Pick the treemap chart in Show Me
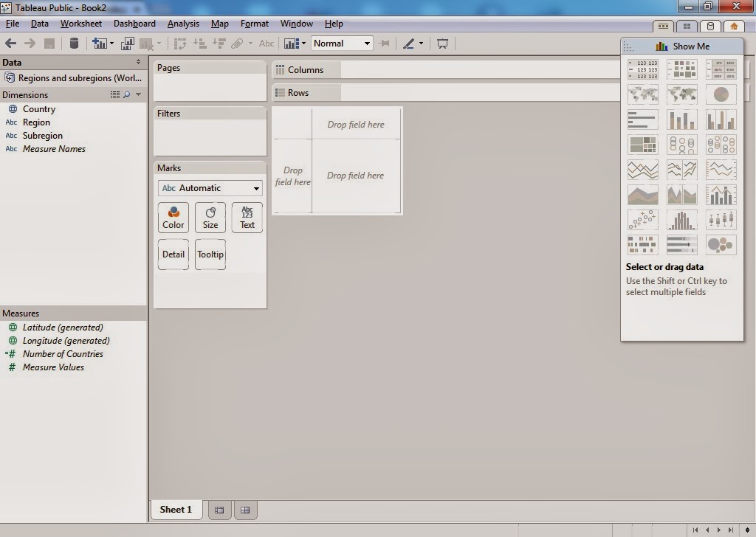This screenshot has width=756, height=537. click(x=642, y=145)
